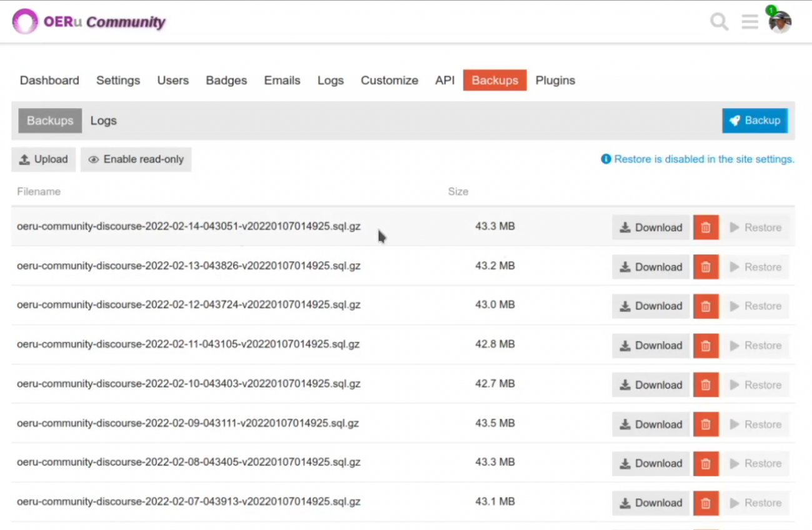Delete the 2022-02-13 backup via trash icon
The height and width of the screenshot is (530, 812).
(706, 267)
